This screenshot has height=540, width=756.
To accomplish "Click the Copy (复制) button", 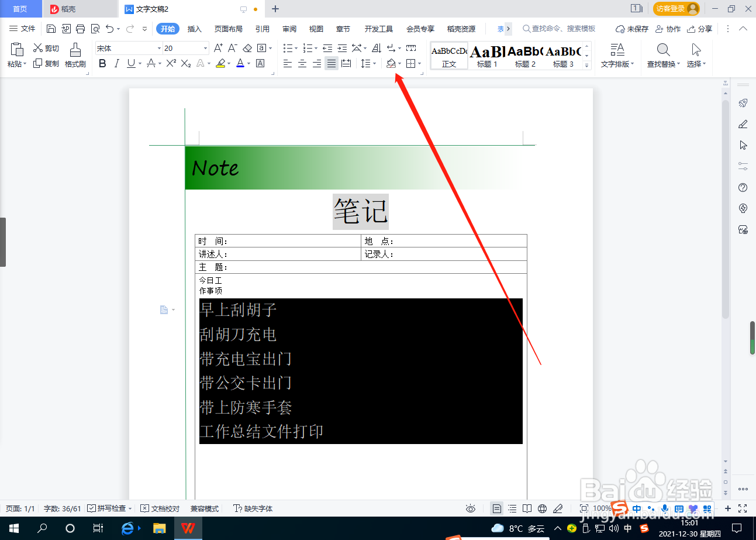I will tap(46, 63).
